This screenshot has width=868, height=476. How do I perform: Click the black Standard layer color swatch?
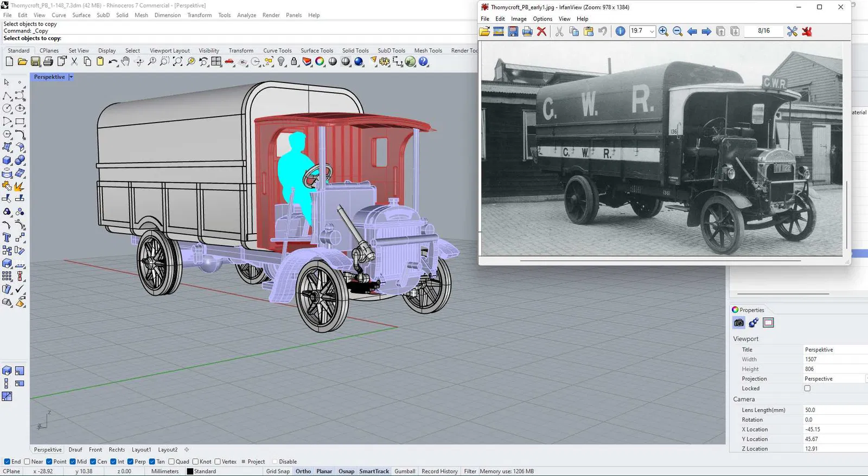click(x=190, y=472)
